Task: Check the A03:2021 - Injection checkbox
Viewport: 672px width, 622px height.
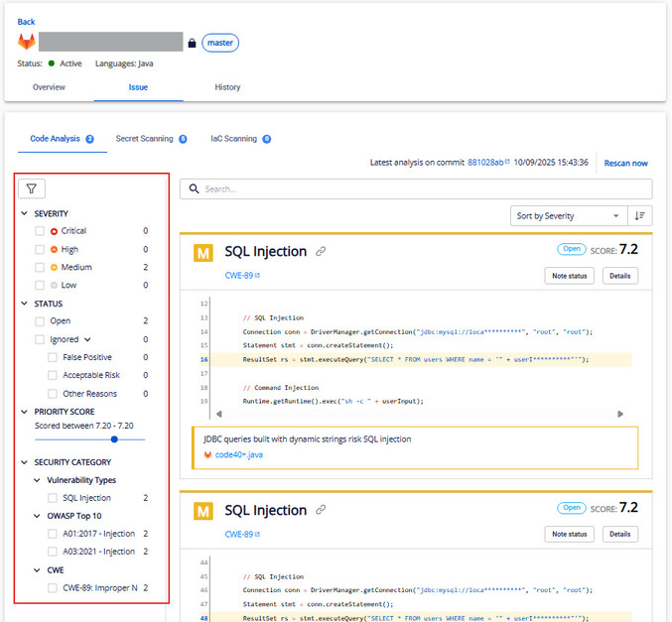Action: (x=53, y=552)
